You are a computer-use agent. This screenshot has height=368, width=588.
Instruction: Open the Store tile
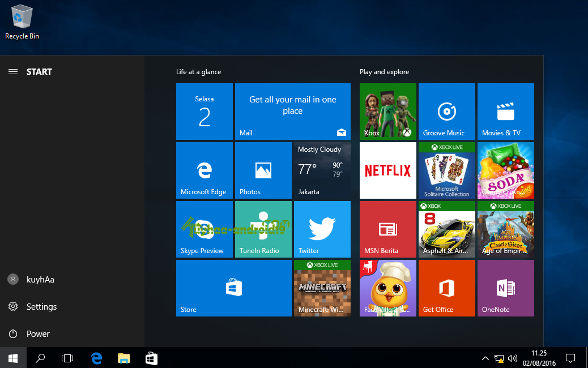tap(233, 288)
